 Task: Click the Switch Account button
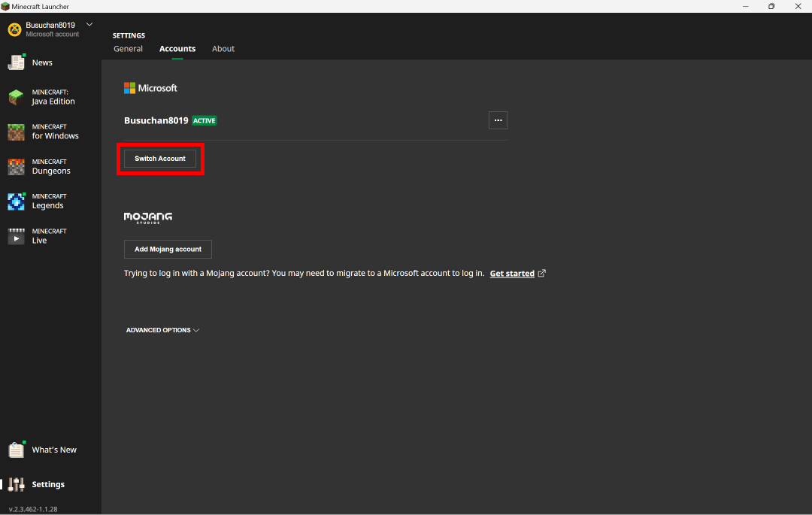click(x=159, y=158)
